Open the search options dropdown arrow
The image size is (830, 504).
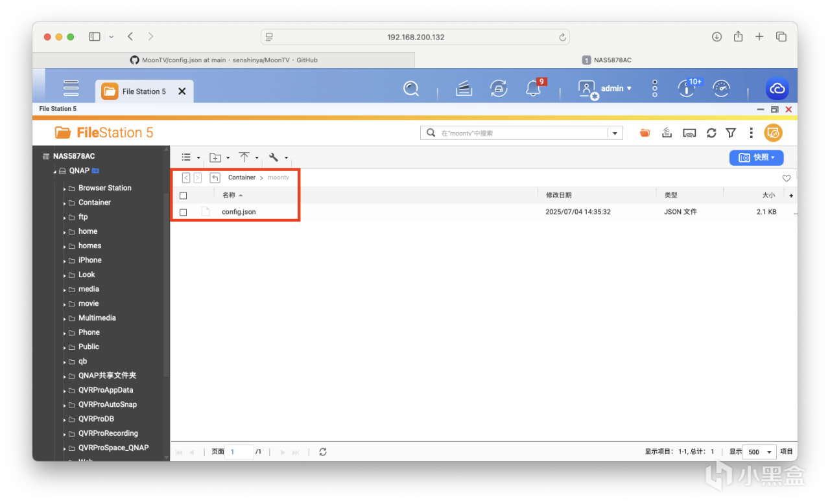click(x=615, y=133)
